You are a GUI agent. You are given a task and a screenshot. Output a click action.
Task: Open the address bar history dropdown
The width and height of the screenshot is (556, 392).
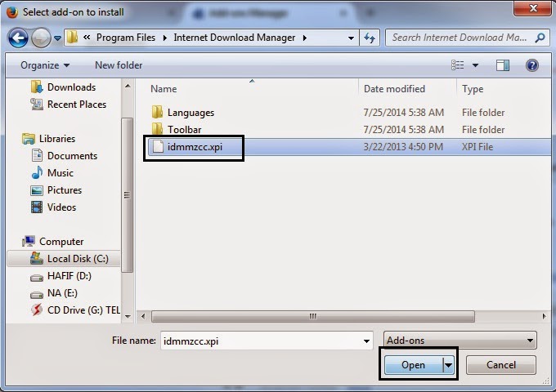click(351, 38)
